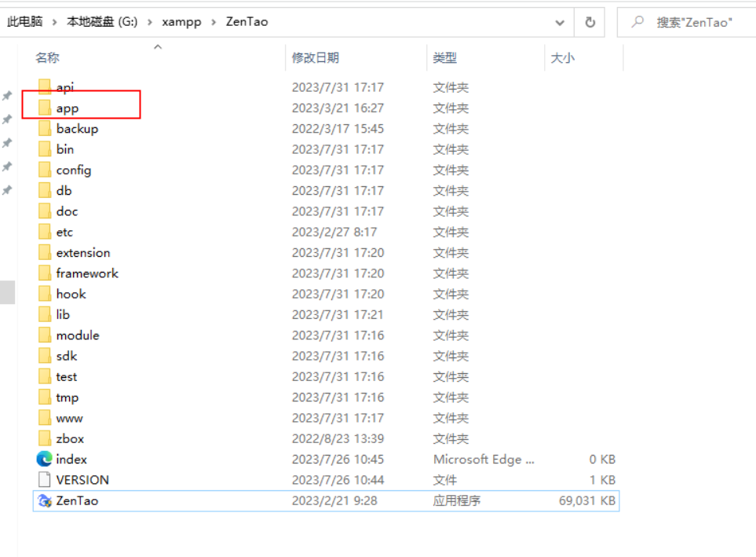The height and width of the screenshot is (557, 756).
Task: Sort files by the 名称 column header
Action: (47, 58)
